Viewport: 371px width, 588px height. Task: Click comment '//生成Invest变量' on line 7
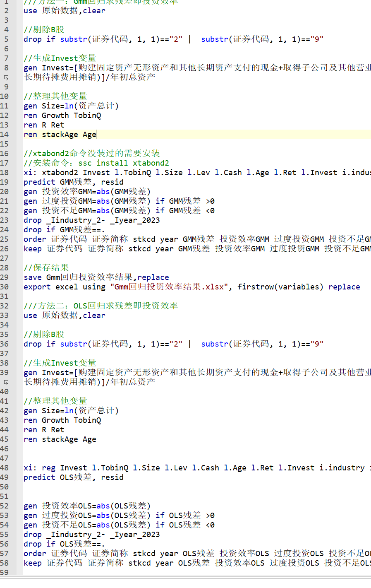(60, 58)
